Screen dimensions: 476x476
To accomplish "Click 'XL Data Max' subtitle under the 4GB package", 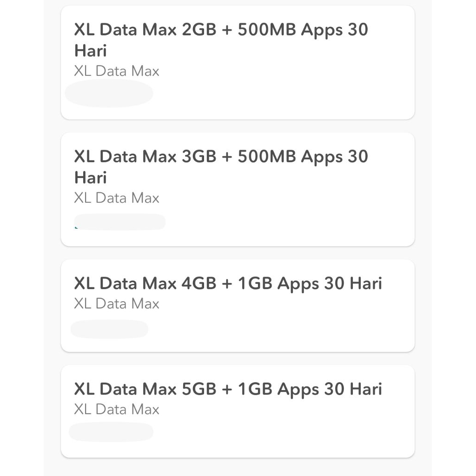I will (116, 304).
